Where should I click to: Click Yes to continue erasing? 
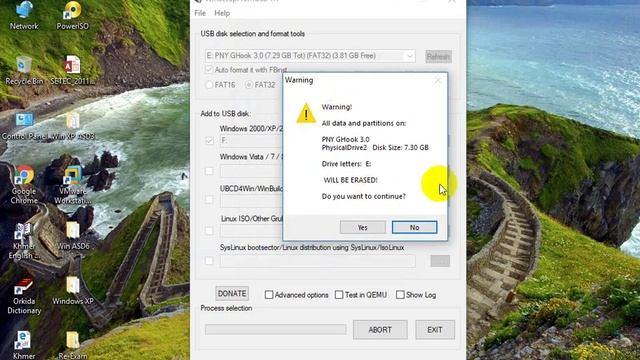coord(362,227)
